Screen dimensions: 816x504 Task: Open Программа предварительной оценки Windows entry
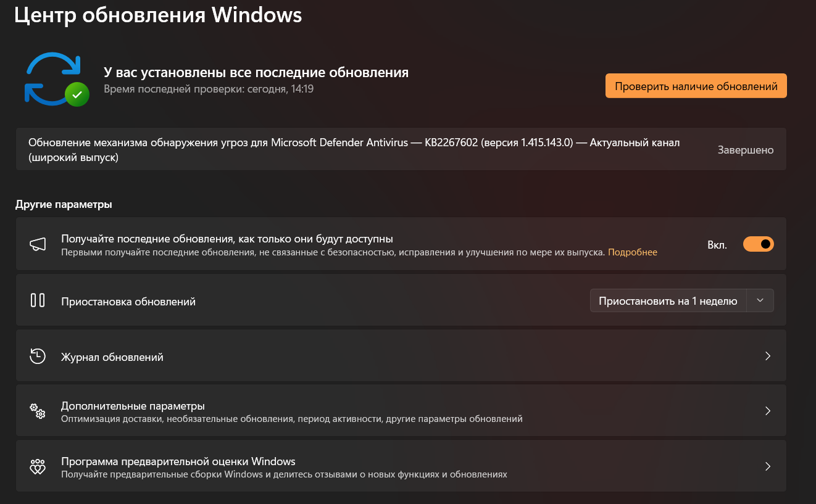tap(178, 461)
